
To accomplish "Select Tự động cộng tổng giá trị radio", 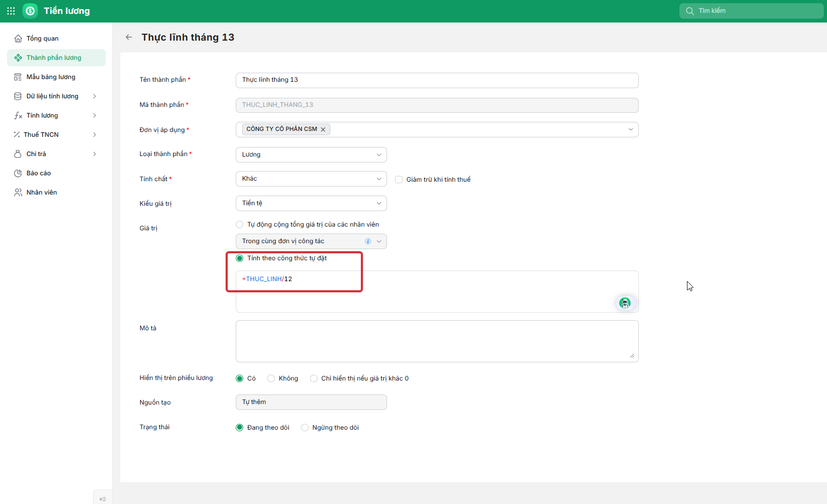I will 239,224.
